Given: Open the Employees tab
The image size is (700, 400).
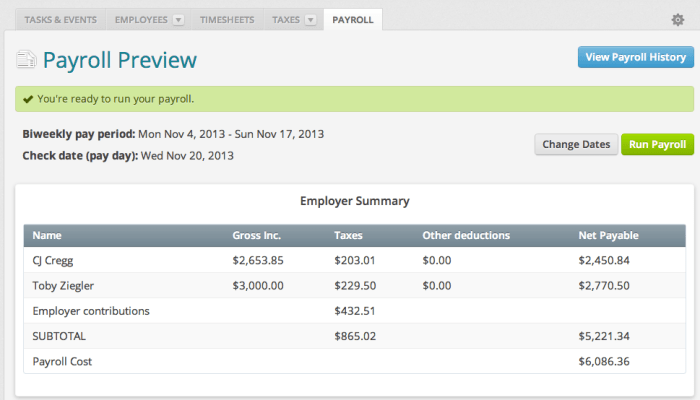Looking at the screenshot, I should pos(141,20).
